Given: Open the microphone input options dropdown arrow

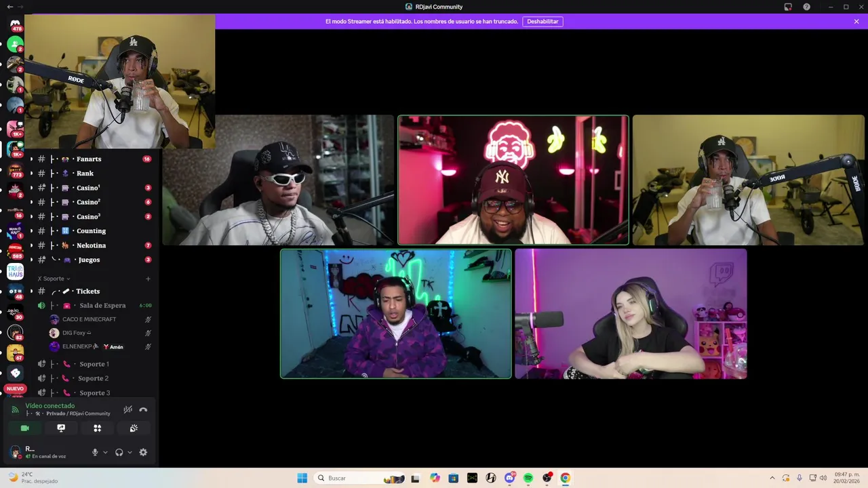Looking at the screenshot, I should pyautogui.click(x=105, y=452).
